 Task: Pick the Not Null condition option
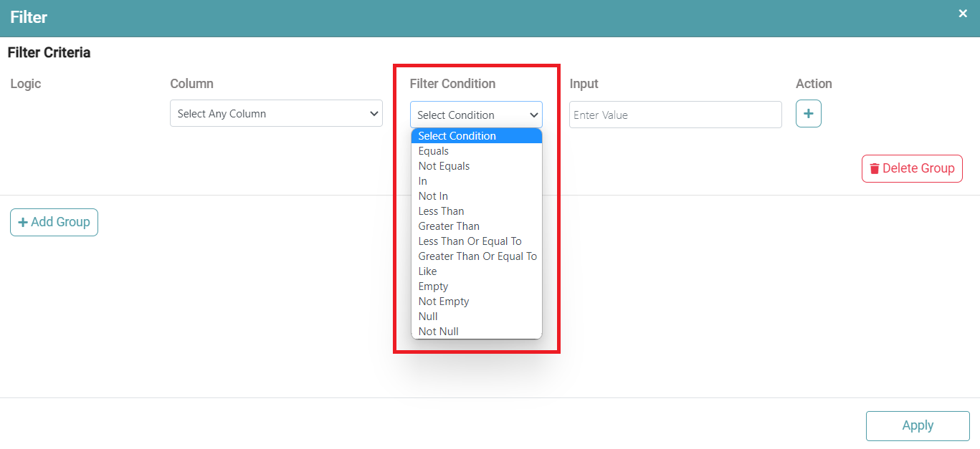[438, 332]
